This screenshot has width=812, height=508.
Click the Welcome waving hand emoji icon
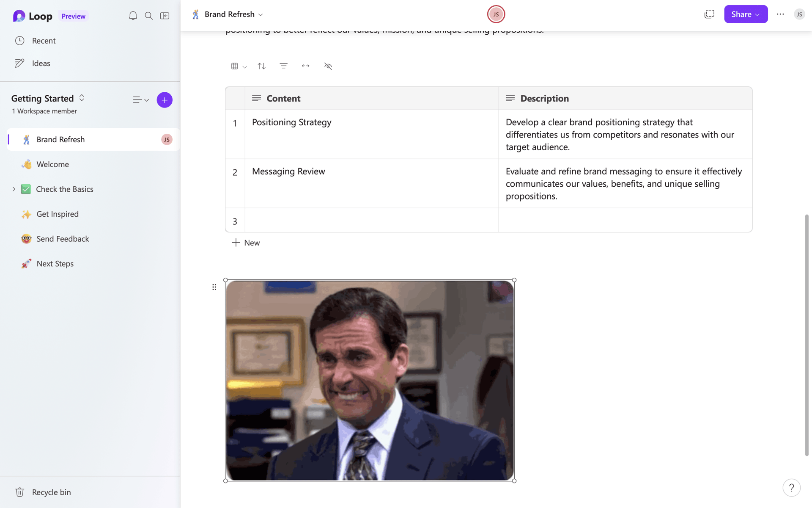(26, 164)
